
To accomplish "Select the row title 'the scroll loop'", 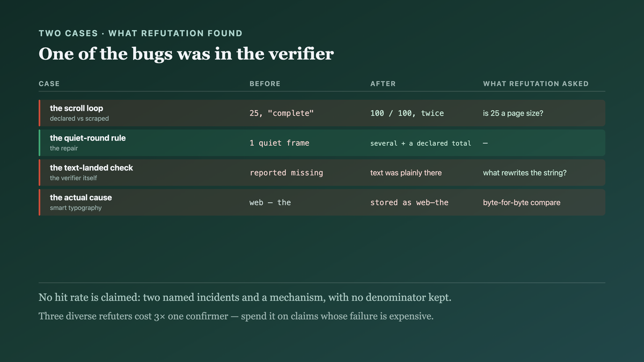I will point(76,108).
